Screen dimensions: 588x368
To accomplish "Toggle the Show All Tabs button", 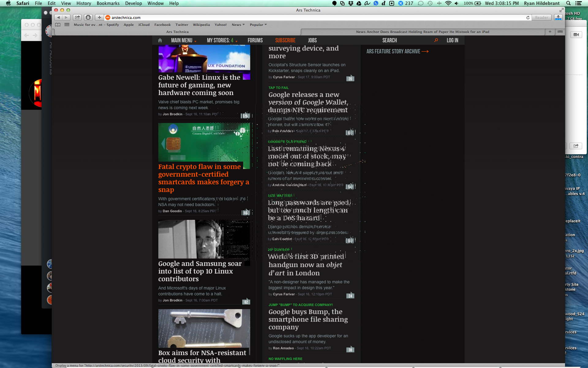I will tap(560, 32).
